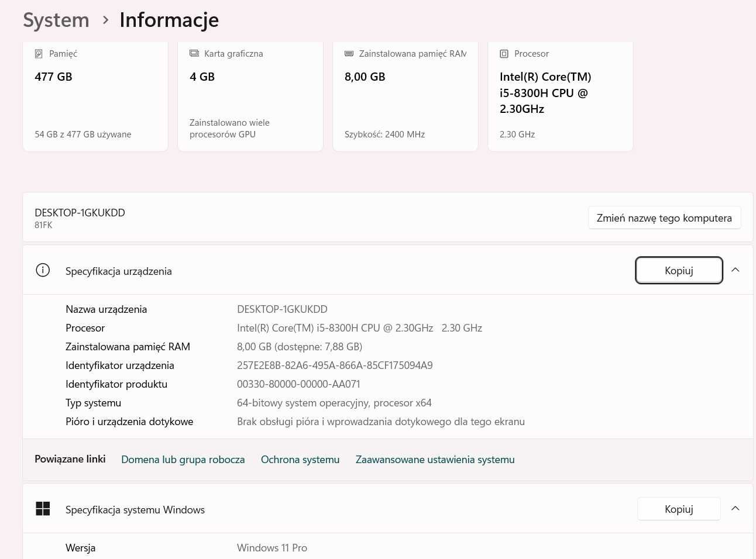Open Zaawansowane ustawienia systemu link
The image size is (756, 559).
435,460
